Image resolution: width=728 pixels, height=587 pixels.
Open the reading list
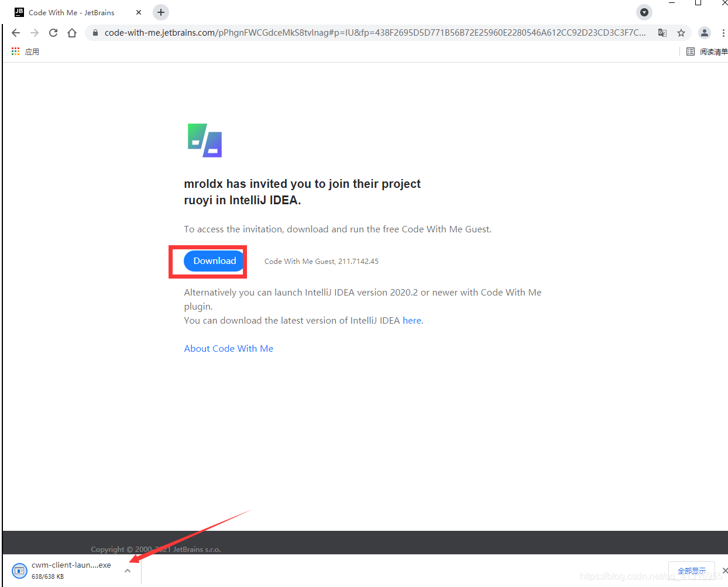(x=707, y=52)
